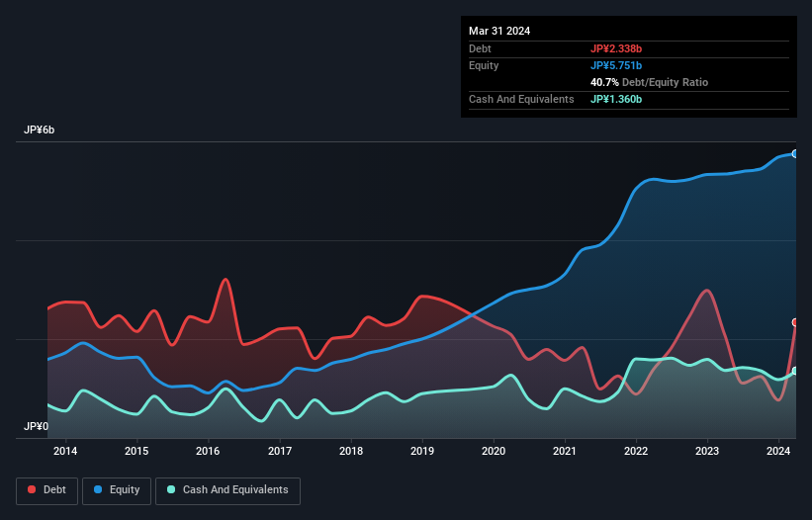Click the Mar 31 2024 tooltip date
This screenshot has height=520, width=812.
click(499, 31)
